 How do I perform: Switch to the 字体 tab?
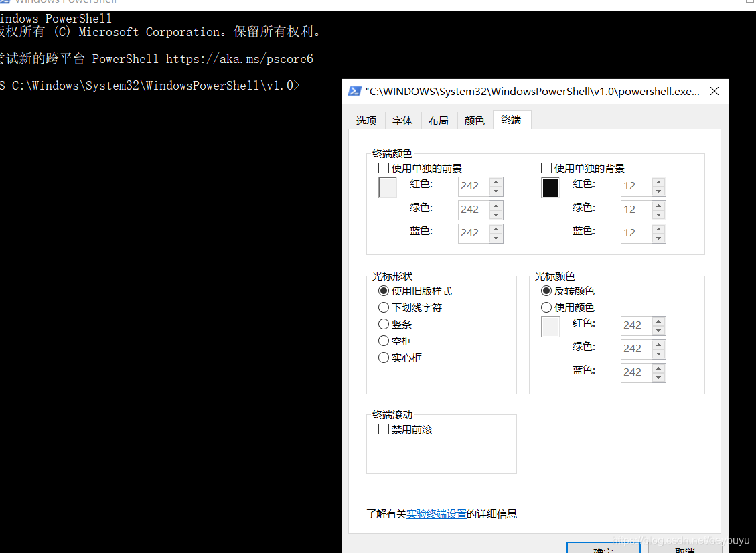click(402, 121)
